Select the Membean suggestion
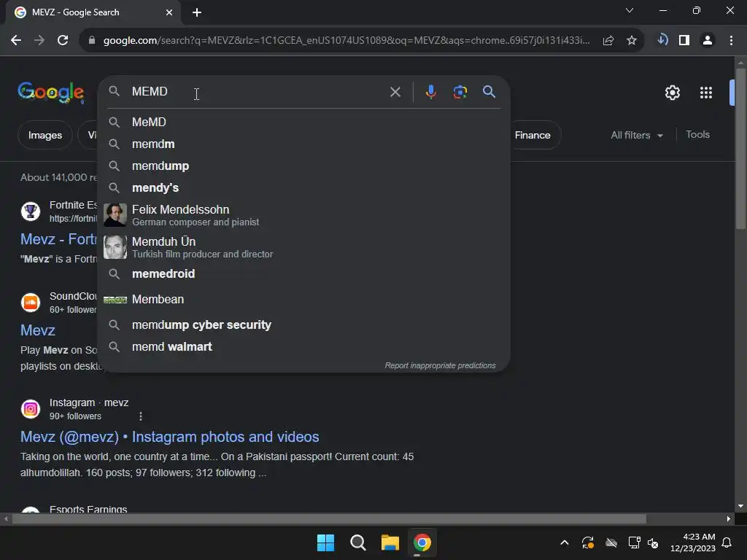 point(304,299)
